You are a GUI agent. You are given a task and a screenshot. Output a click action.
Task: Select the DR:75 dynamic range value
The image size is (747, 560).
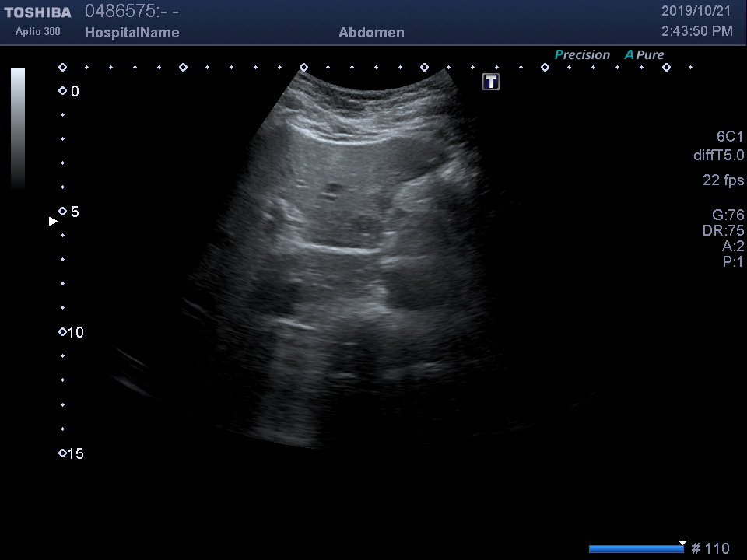[x=723, y=231]
